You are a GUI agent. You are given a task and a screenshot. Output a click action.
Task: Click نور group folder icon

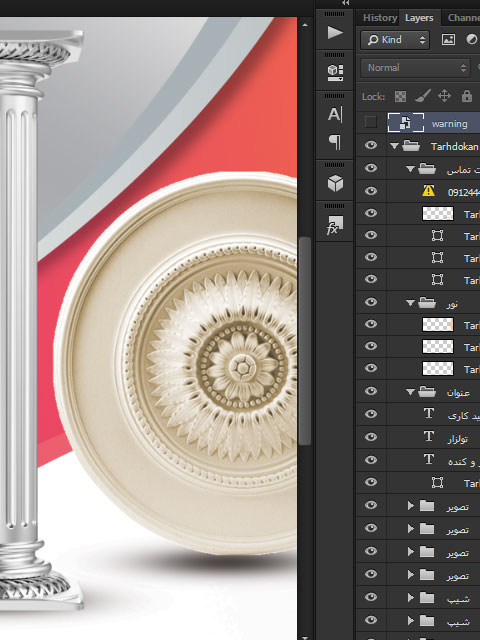(427, 303)
